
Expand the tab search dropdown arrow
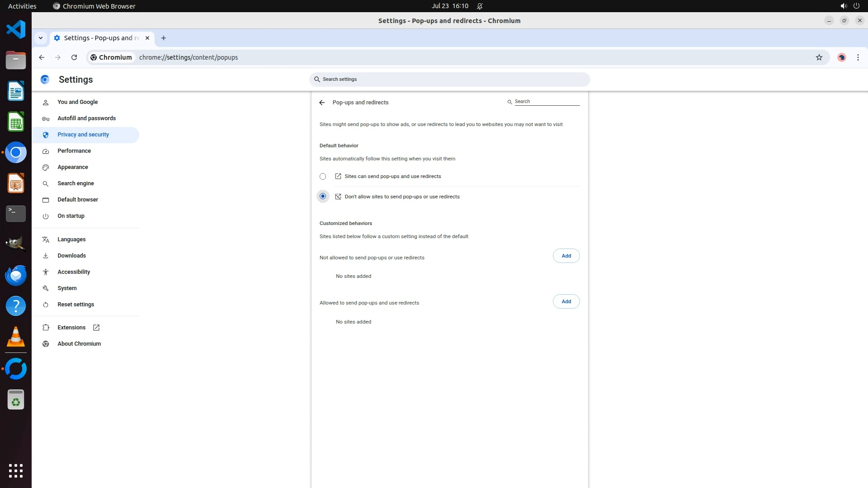41,38
